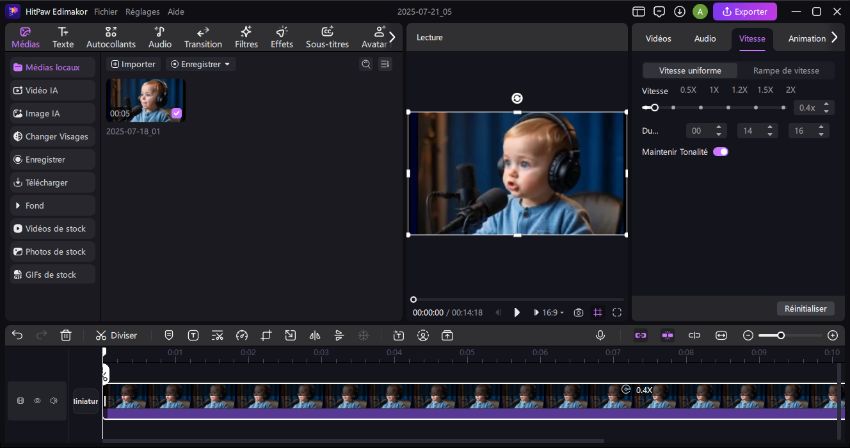Open the Audio tab in top toolbar
Screen dimensions: 850x448
pyautogui.click(x=160, y=37)
